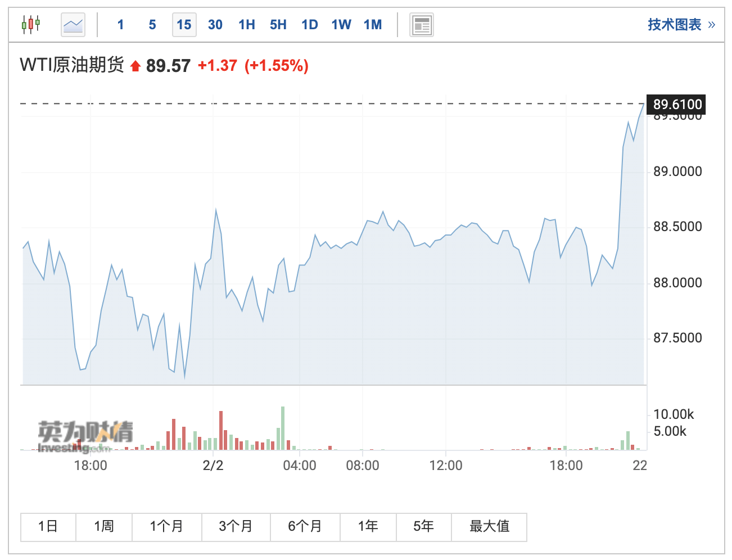
Task: Select the area line chart icon
Action: coord(73,25)
